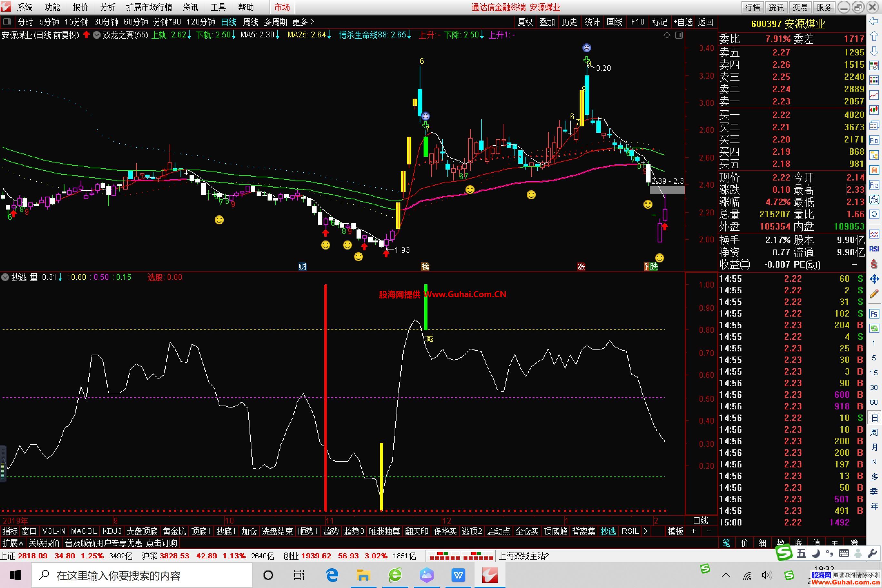Select the pencil drawing tool icon
This screenshot has height=588, width=882.
[874, 293]
